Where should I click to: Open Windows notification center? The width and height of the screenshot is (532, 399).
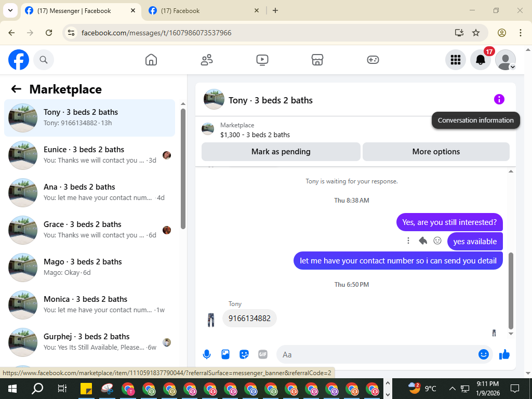(515, 389)
